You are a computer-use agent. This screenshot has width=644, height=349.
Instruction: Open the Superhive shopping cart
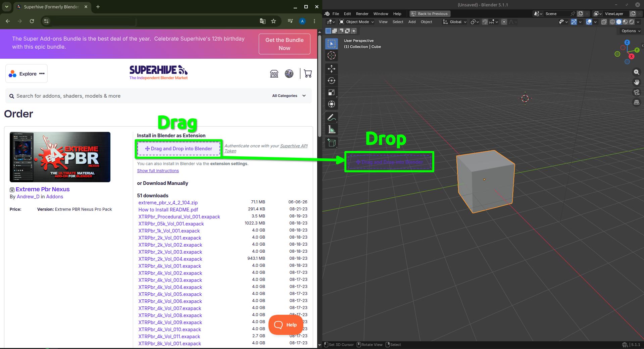pos(308,73)
